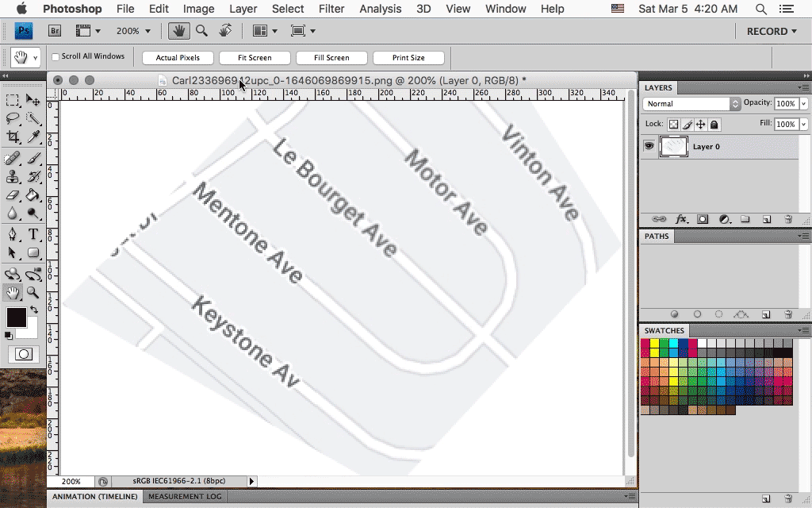Select the Rectangular Marquee tool
The width and height of the screenshot is (812, 508).
tap(13, 99)
